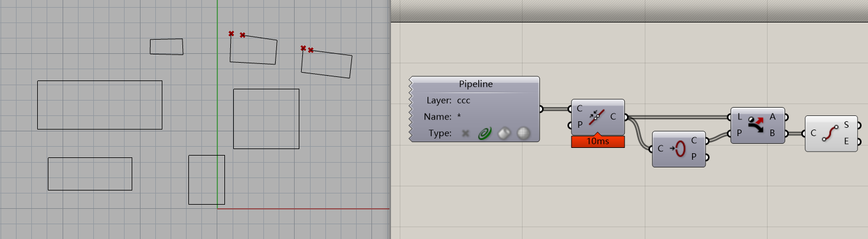
Task: Click the S output of End Points
Action: (x=847, y=125)
